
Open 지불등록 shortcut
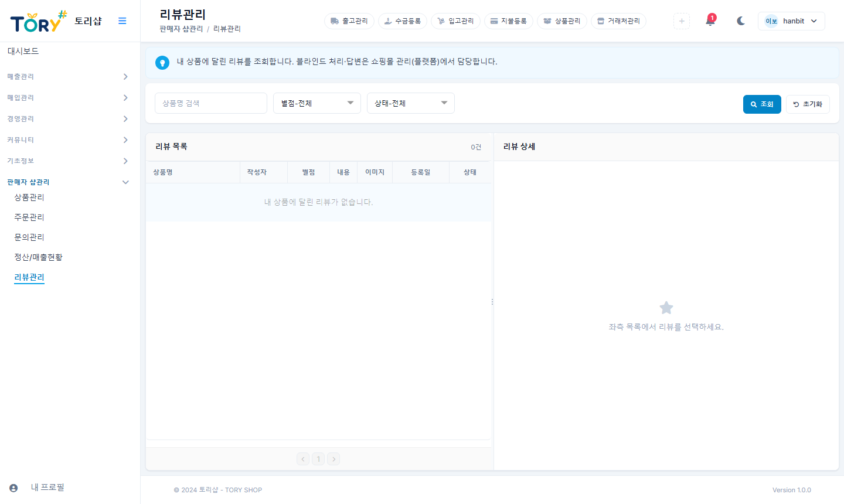click(x=508, y=21)
